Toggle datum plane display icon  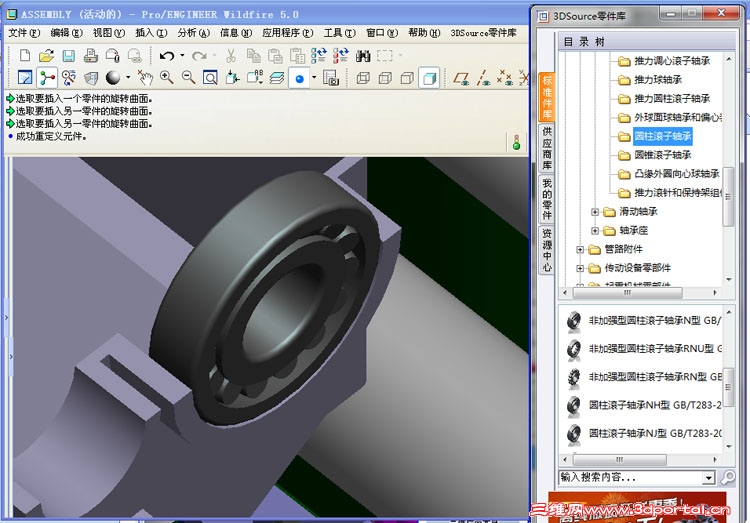click(461, 78)
